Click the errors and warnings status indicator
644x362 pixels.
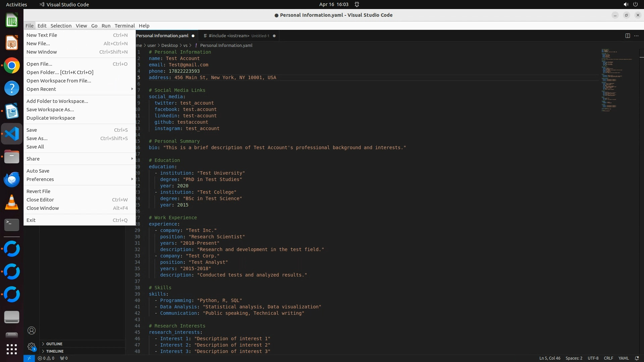point(46,358)
